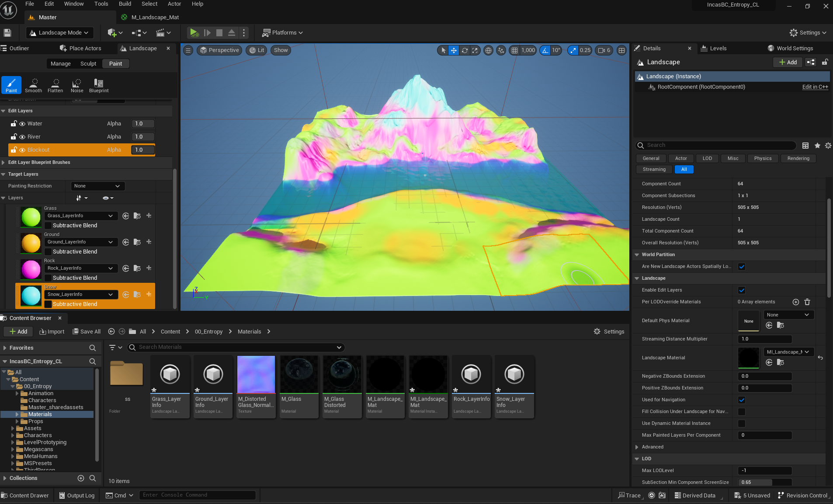Add element to Per LODOverride Materials array

point(796,302)
